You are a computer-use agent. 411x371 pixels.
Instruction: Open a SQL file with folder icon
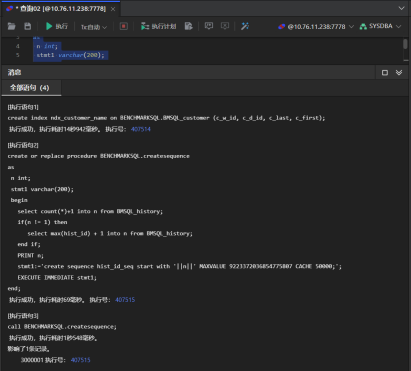pyautogui.click(x=12, y=26)
